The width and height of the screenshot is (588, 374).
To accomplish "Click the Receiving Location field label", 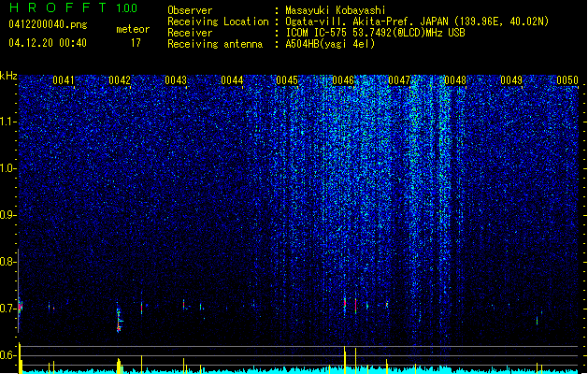I will (x=218, y=22).
